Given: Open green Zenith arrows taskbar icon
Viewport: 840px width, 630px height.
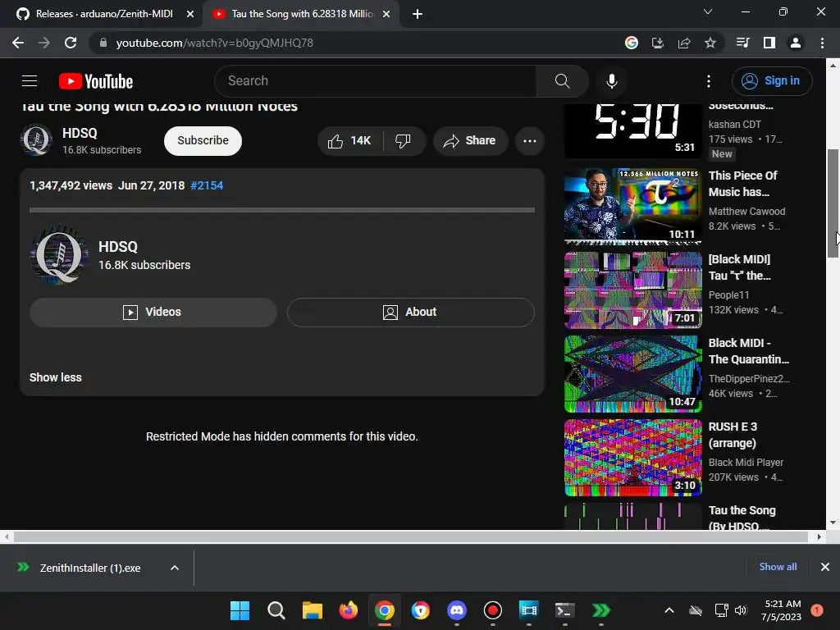Looking at the screenshot, I should [x=601, y=610].
